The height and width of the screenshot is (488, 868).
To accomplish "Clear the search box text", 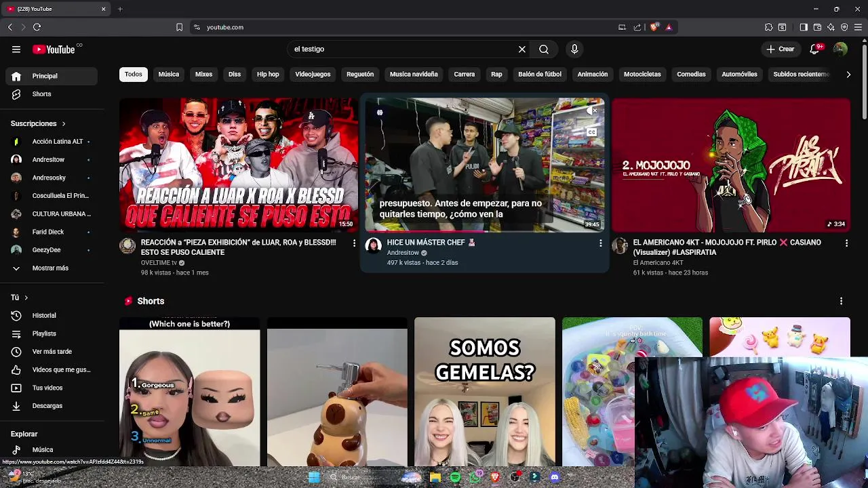I will (x=522, y=49).
